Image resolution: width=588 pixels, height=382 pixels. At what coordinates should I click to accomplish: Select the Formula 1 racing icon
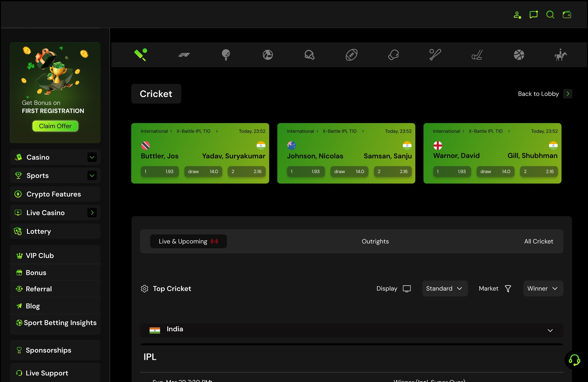[184, 55]
